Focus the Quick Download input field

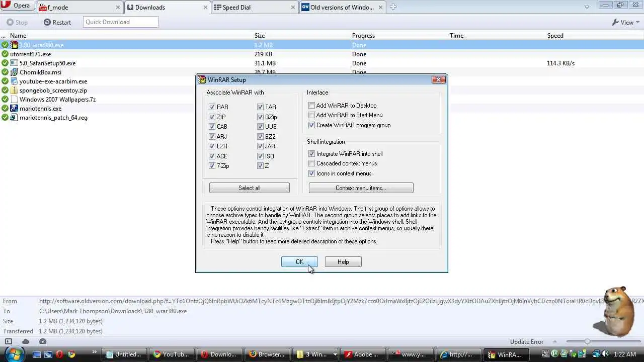click(x=121, y=22)
